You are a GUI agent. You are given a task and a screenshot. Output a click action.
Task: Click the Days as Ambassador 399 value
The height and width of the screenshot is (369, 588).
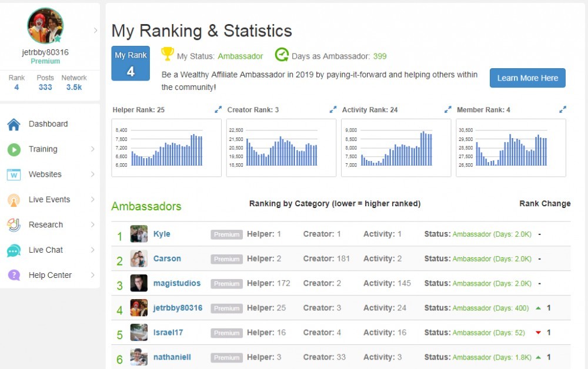click(380, 56)
